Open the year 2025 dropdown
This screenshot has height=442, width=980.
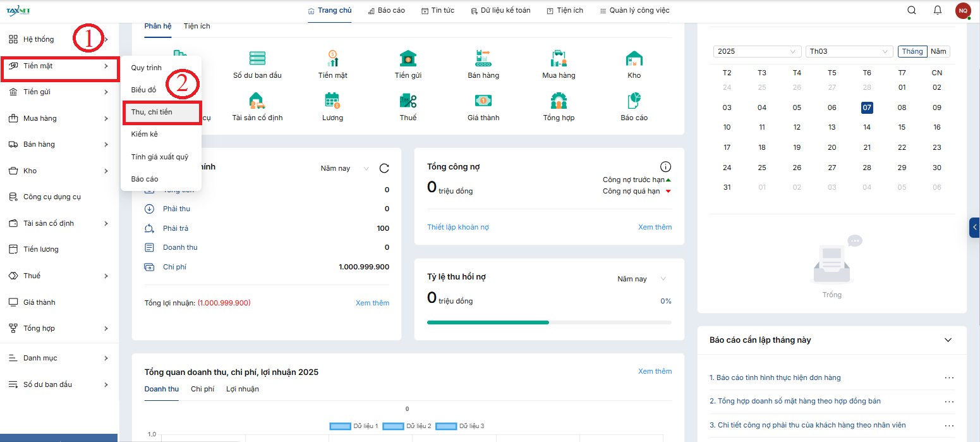757,51
